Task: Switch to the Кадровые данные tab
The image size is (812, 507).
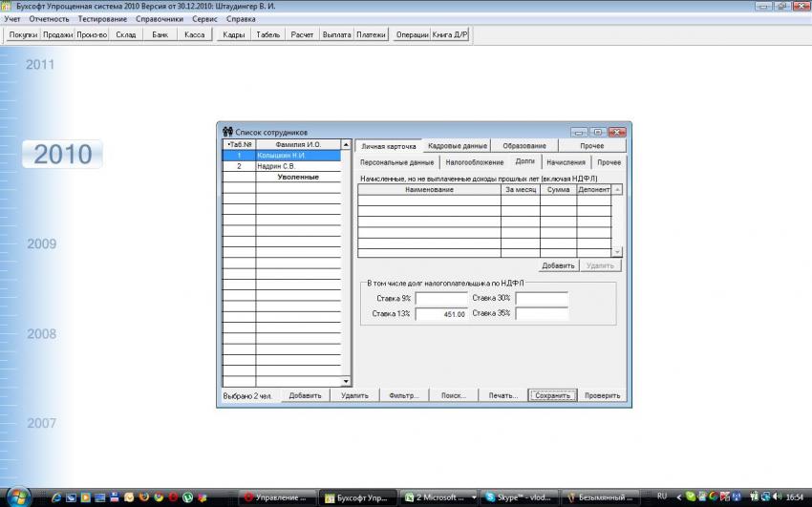Action: tap(458, 146)
